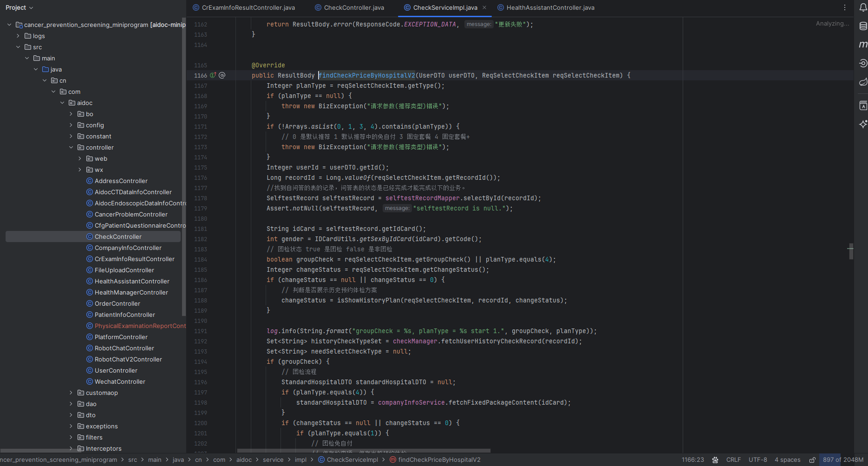Click the package icon beside exceptions

pos(81,426)
